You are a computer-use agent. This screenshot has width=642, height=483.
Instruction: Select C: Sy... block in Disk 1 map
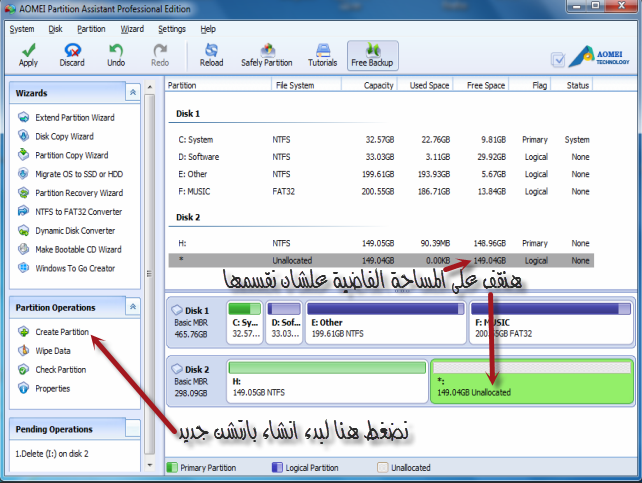point(245,323)
